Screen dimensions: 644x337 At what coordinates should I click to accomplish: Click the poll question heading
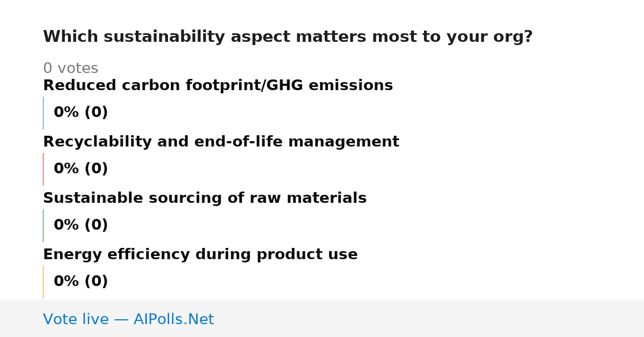pos(288,37)
